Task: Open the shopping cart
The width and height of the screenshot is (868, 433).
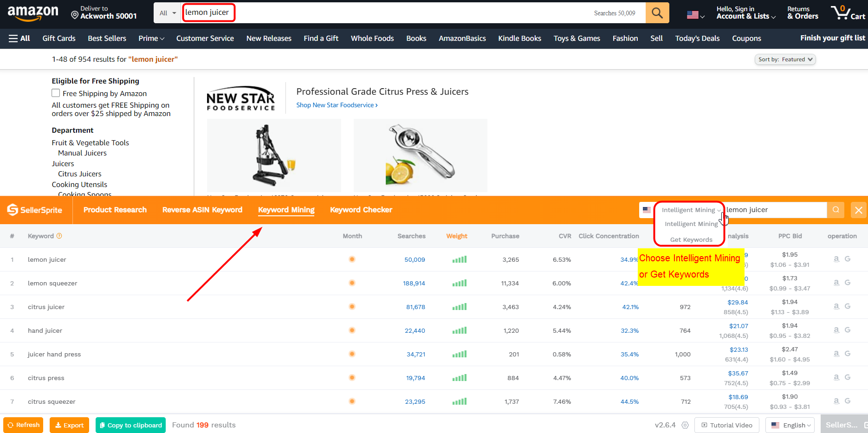Action: pos(848,13)
